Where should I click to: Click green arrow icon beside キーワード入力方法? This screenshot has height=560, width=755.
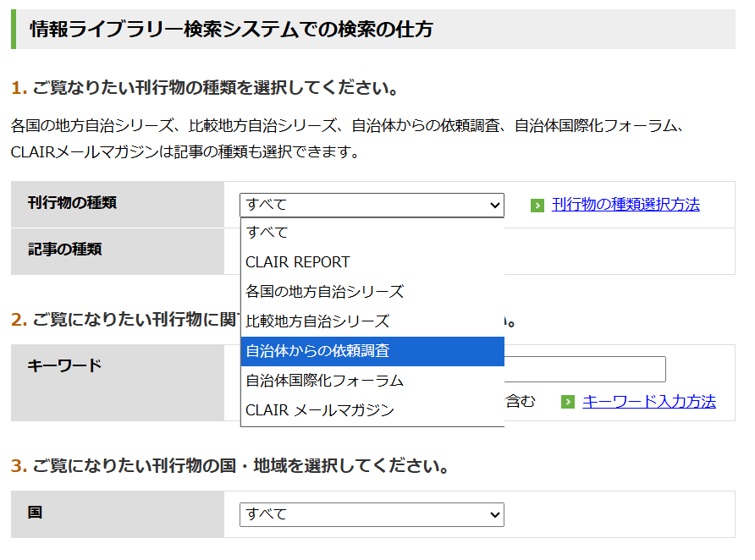coord(568,402)
